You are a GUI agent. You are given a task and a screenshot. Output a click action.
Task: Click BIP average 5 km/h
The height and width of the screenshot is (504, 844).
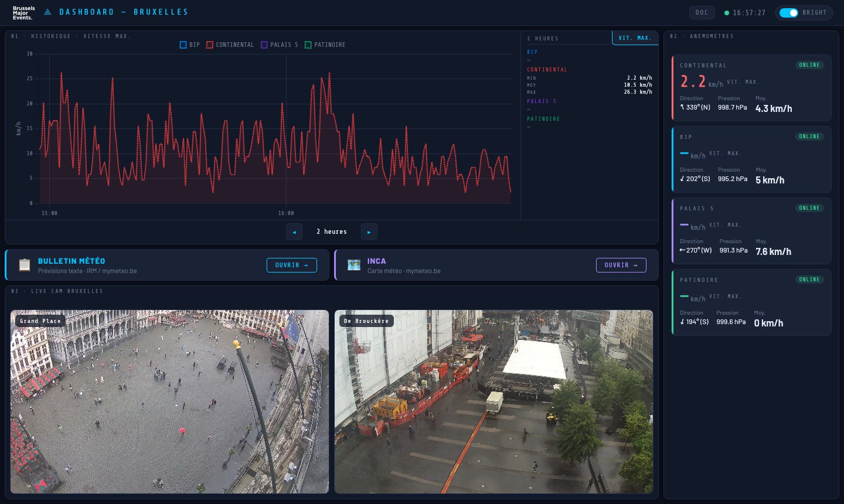pos(770,180)
